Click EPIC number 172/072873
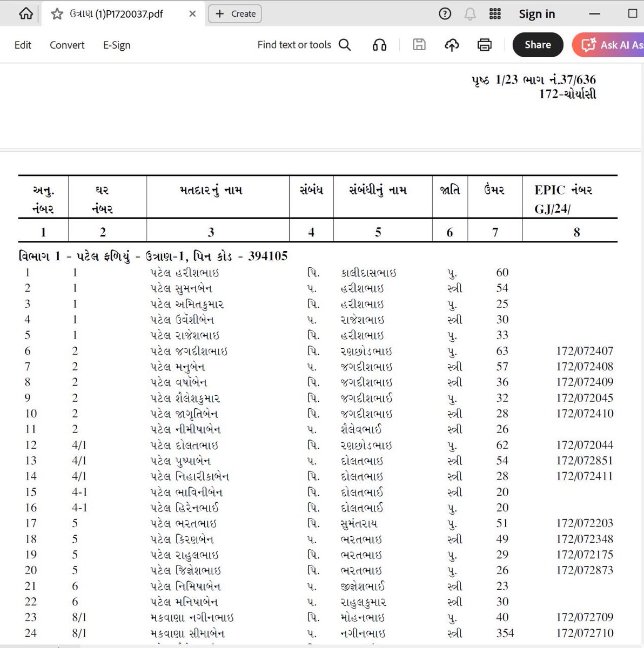The image size is (644, 648). point(585,570)
